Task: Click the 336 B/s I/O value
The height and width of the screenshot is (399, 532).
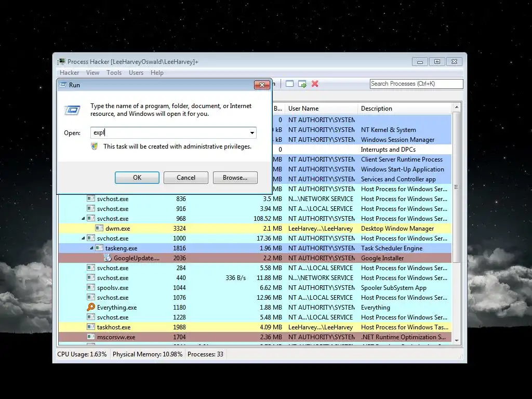Action: click(x=235, y=278)
